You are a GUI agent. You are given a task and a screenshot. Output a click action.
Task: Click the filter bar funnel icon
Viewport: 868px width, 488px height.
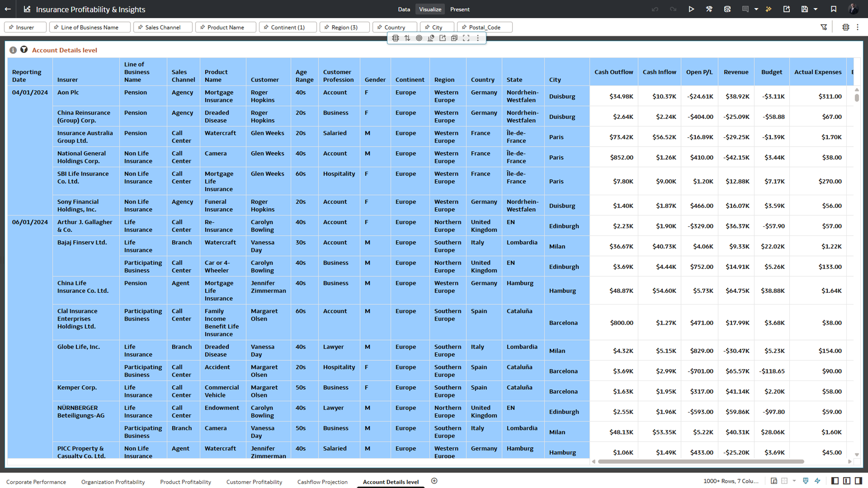click(x=824, y=27)
